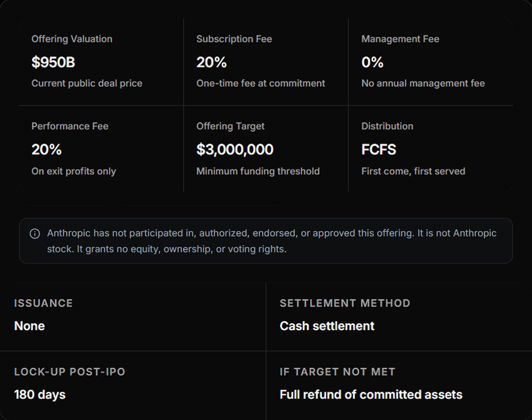Click the FCFS distribution value
The width and height of the screenshot is (532, 420).
point(379,150)
